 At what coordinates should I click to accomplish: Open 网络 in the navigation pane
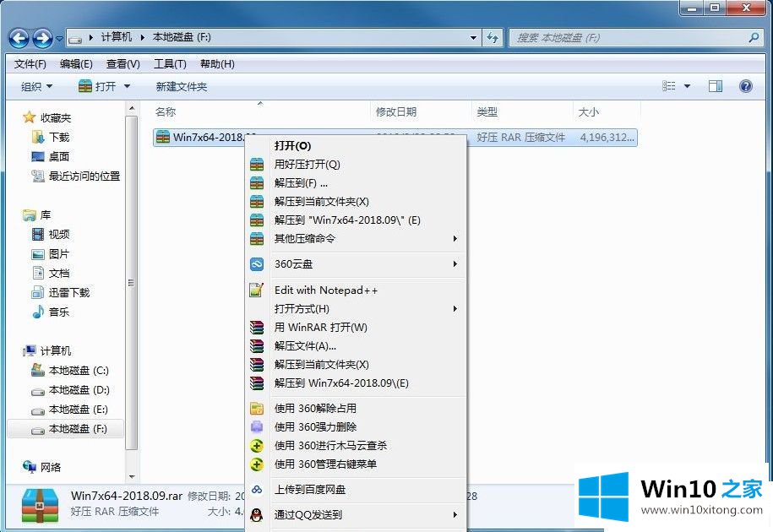pos(42,467)
